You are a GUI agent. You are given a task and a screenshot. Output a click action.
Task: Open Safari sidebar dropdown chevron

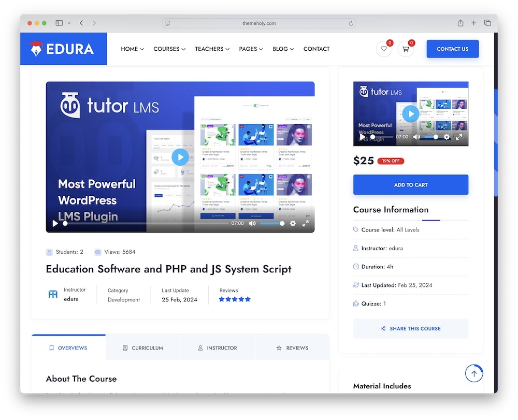pyautogui.click(x=69, y=23)
